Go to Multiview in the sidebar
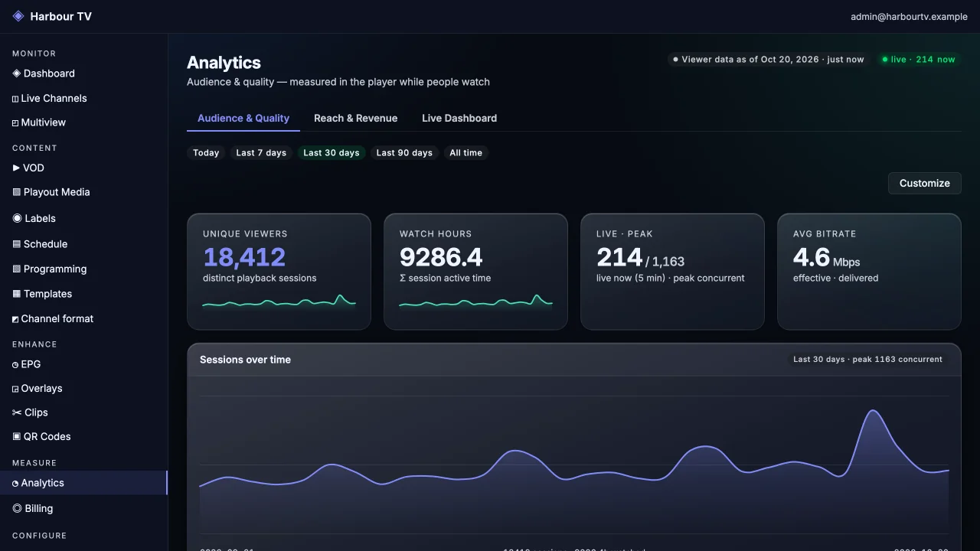 [x=83, y=122]
